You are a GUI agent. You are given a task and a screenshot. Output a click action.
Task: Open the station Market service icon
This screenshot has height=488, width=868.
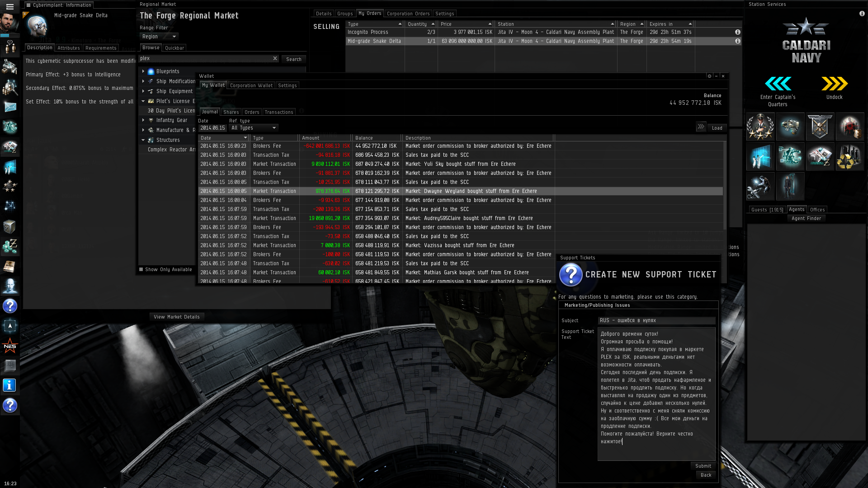coord(820,156)
